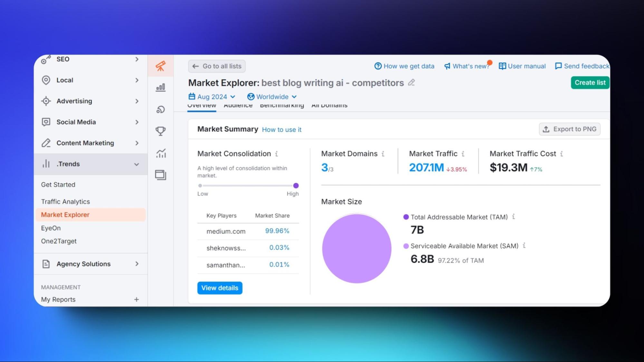This screenshot has height=362, width=644.
Task: Click the 99.96% market share value
Action: click(x=277, y=231)
